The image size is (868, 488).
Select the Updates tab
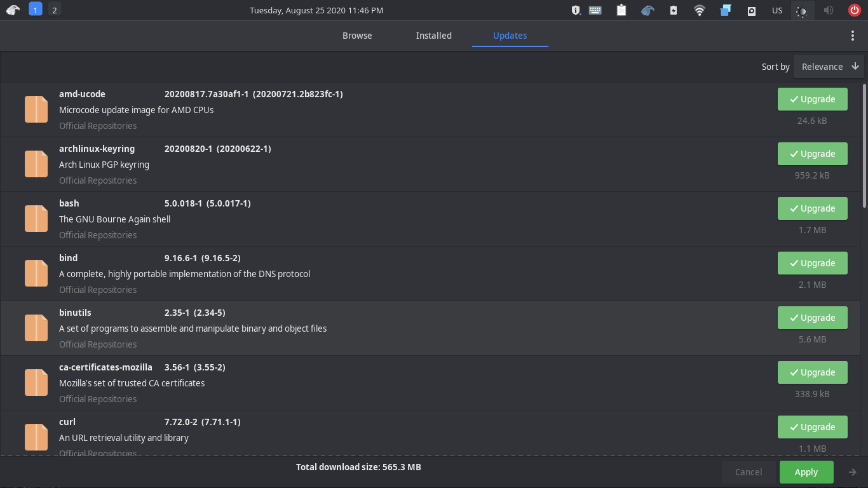pyautogui.click(x=510, y=36)
